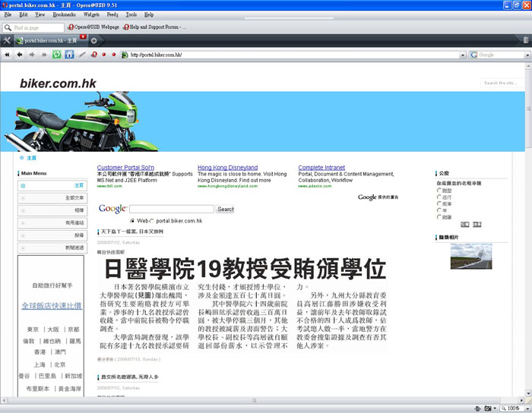Go to the Home page icon

coord(69,55)
